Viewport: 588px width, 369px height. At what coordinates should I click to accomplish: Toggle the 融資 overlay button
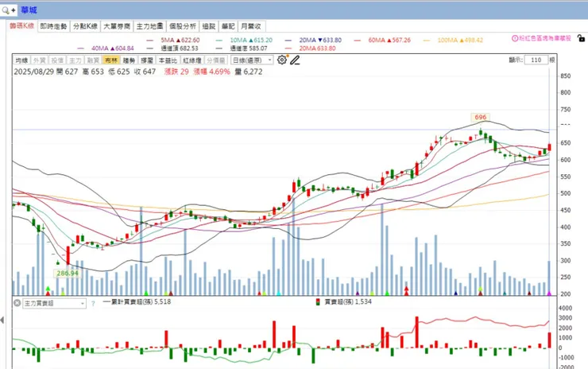(93, 60)
